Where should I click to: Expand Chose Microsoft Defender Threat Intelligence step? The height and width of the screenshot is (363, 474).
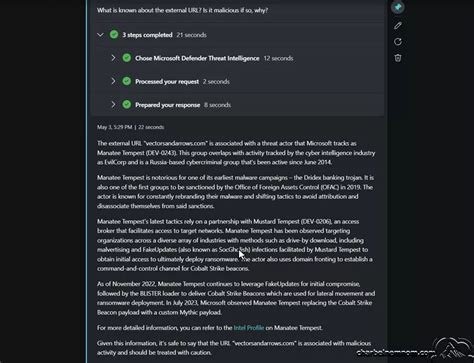(x=113, y=58)
